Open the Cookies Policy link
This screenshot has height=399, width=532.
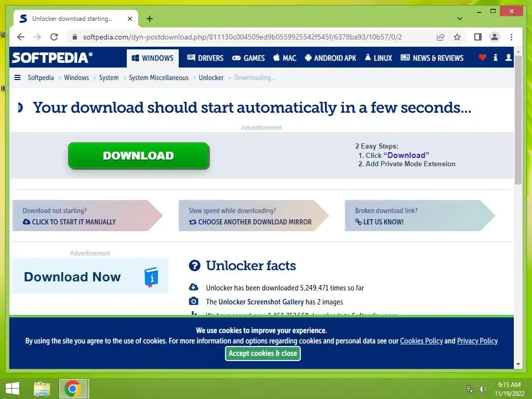(421, 341)
